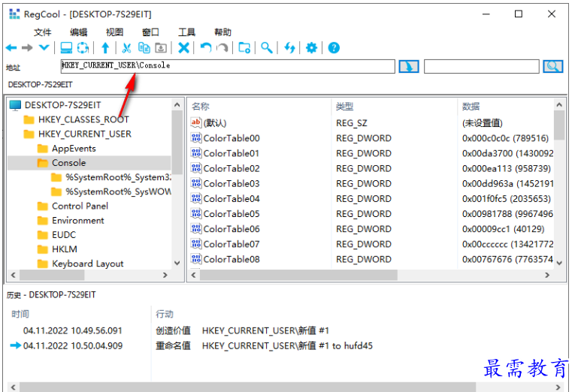This screenshot has width=575, height=392.
Task: Click the address bar with HKEY_CURRENT_USER\Console
Action: coord(228,66)
